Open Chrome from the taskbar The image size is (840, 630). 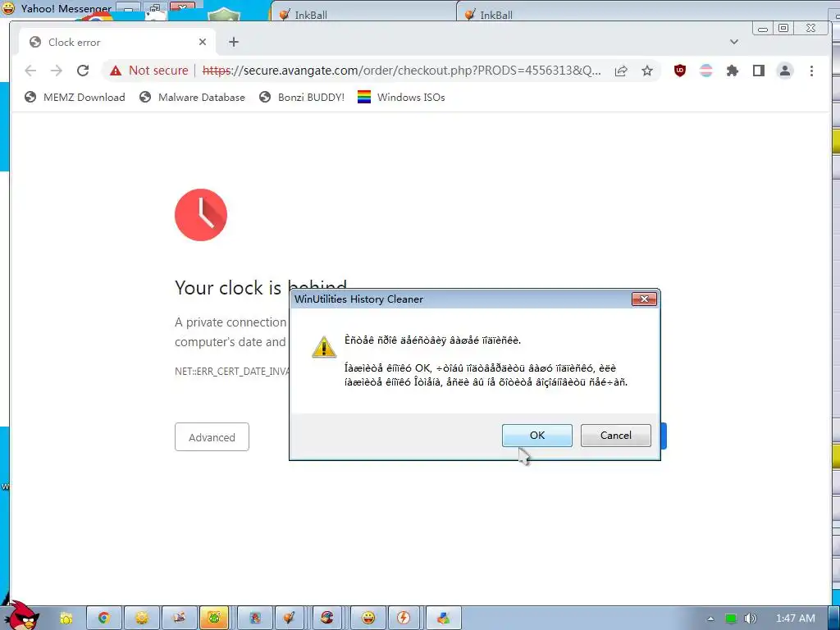click(104, 619)
